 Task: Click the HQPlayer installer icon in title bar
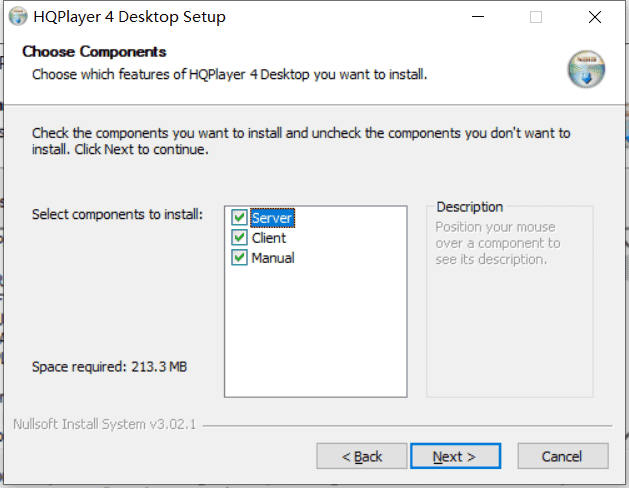click(x=18, y=16)
